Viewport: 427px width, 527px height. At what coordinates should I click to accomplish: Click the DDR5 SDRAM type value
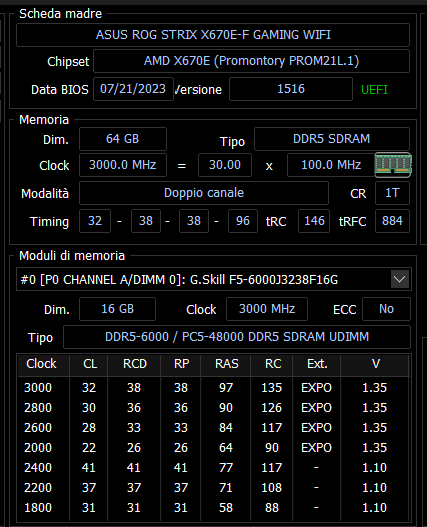point(332,139)
